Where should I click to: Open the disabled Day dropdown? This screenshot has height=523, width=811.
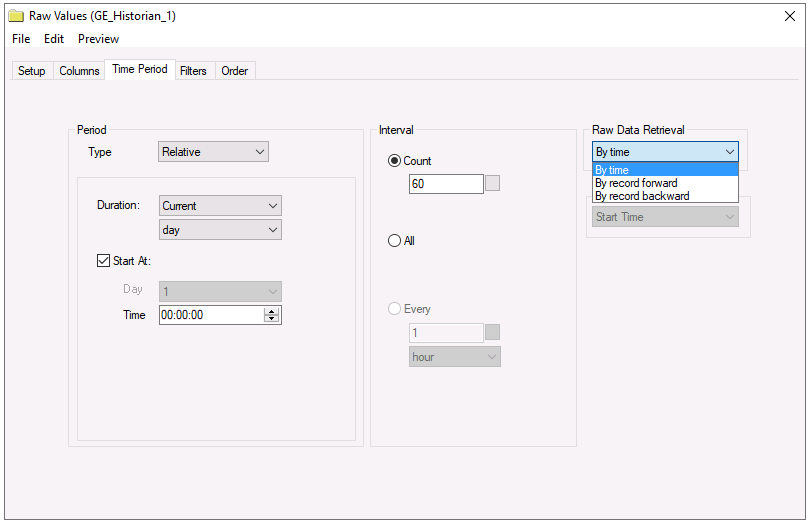(x=220, y=291)
